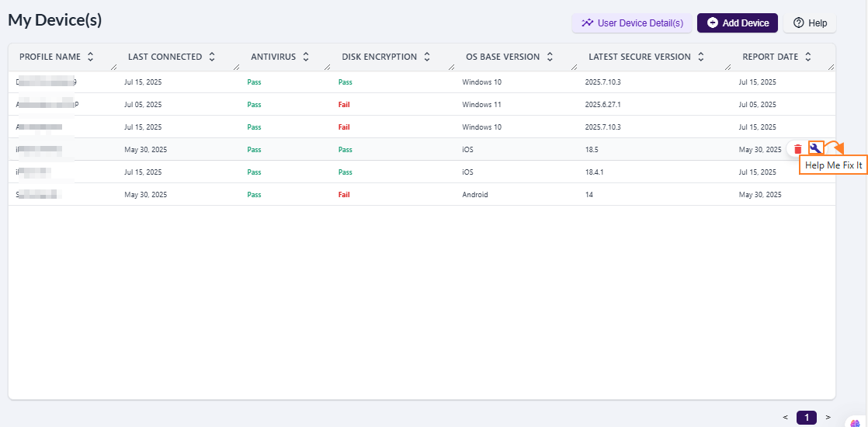This screenshot has height=427, width=868.
Task: Select page 1 in pagination
Action: (807, 418)
